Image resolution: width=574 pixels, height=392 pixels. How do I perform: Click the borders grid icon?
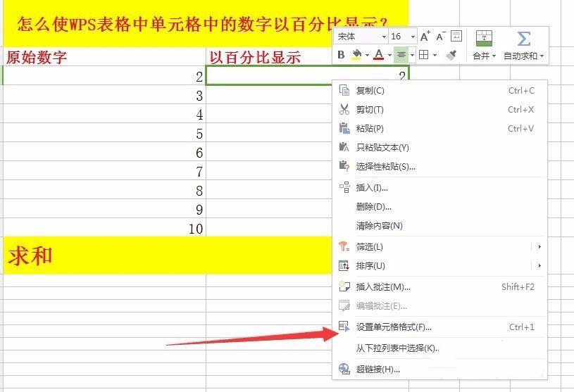[423, 55]
